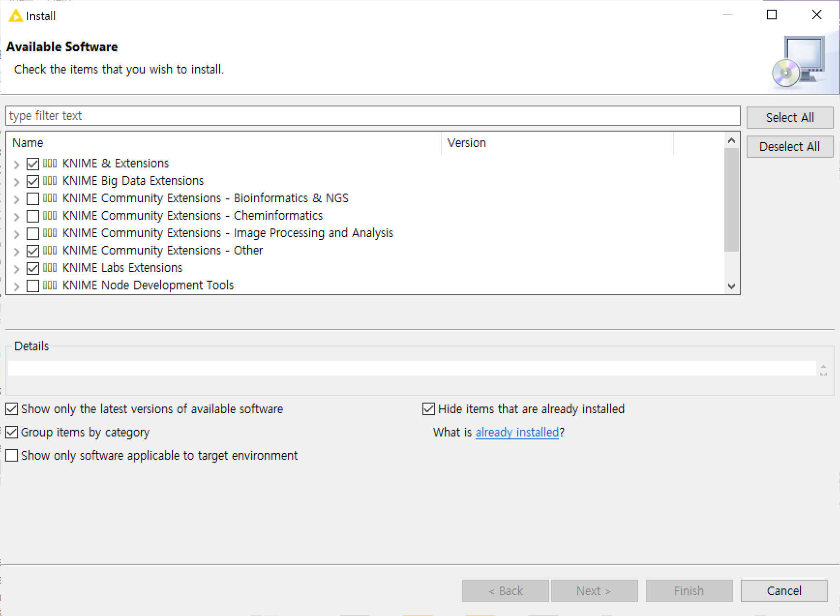Select the KNIME Big Data Extensions row text
Screen dimensions: 840x616
(133, 180)
